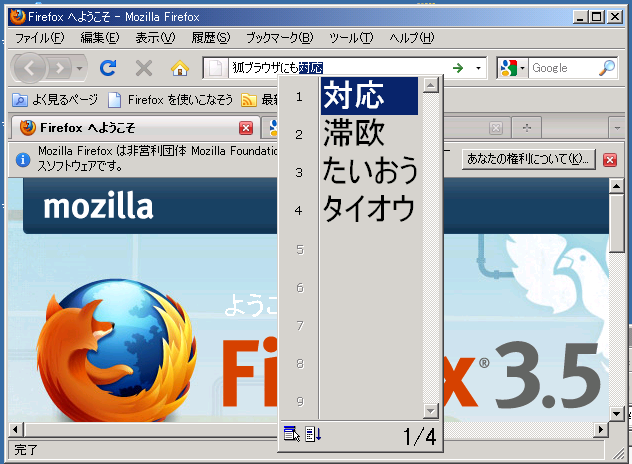Stop loading with the X toolbar icon

tap(143, 68)
